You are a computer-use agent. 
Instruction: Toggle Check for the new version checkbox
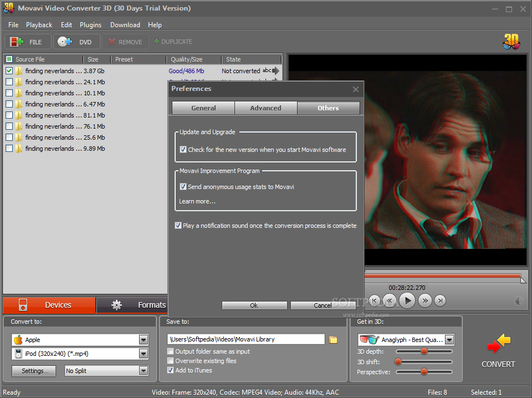(x=183, y=149)
